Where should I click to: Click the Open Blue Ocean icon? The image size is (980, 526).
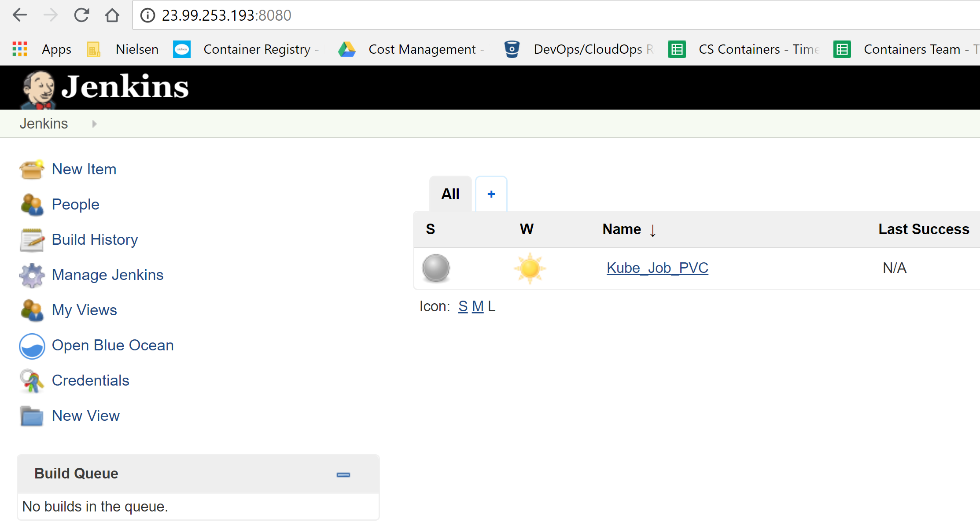click(x=32, y=346)
